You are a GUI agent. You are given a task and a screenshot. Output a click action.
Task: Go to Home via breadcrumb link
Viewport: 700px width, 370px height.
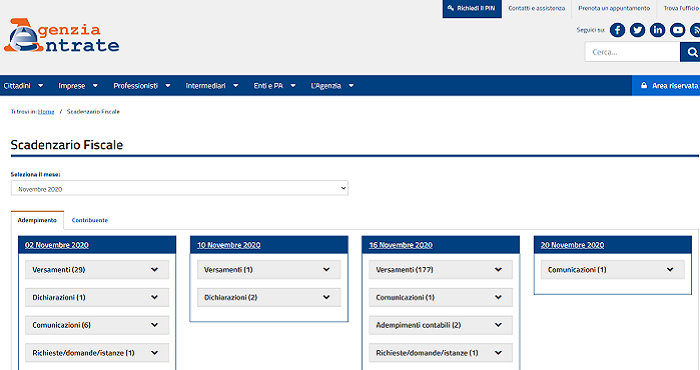pyautogui.click(x=46, y=112)
